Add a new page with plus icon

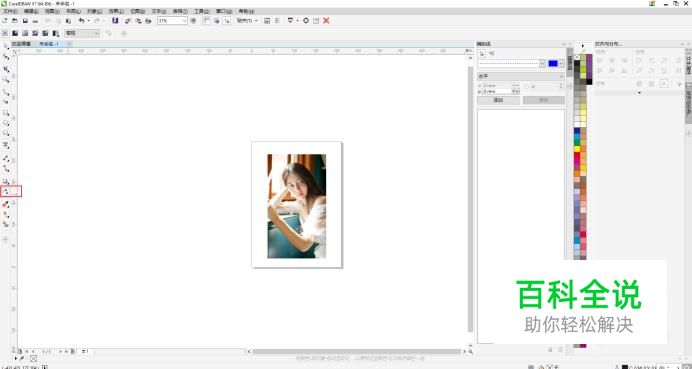(x=73, y=351)
